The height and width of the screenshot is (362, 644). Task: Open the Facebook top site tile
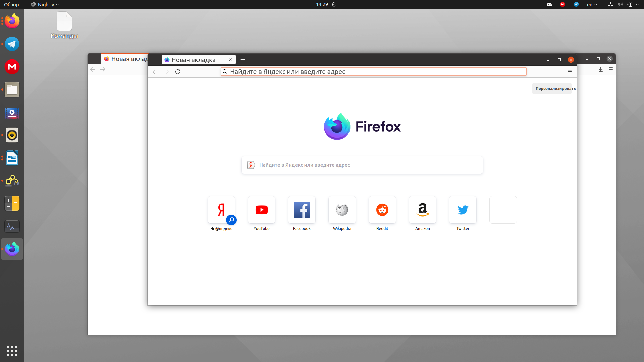coord(302,210)
